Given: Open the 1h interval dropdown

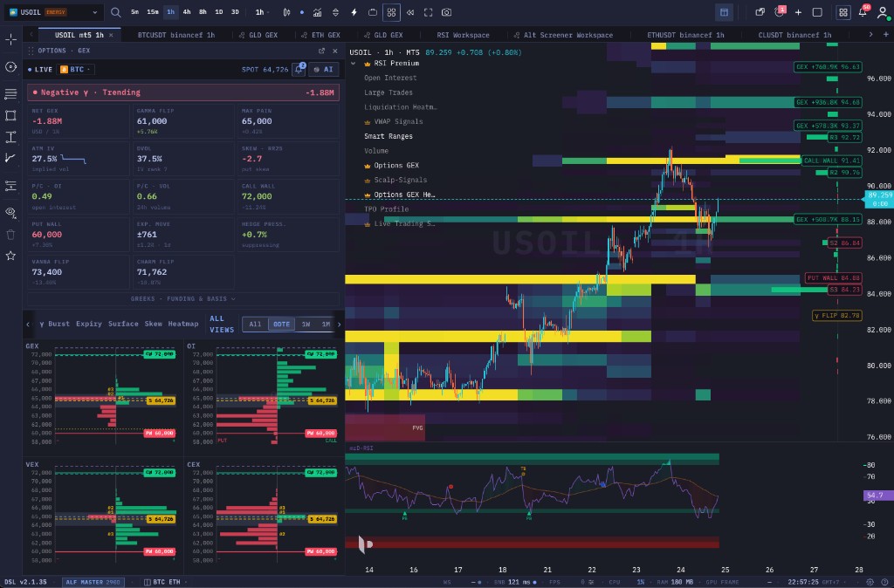Looking at the screenshot, I should pyautogui.click(x=262, y=12).
